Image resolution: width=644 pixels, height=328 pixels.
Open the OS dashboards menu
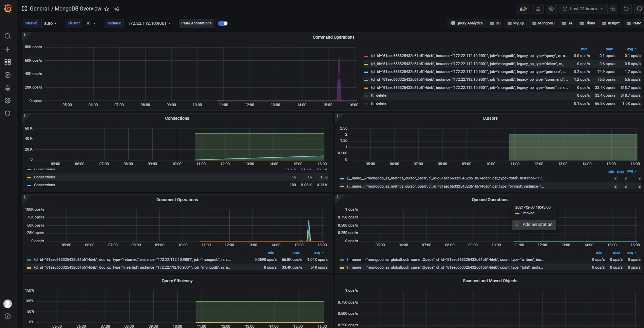(495, 23)
